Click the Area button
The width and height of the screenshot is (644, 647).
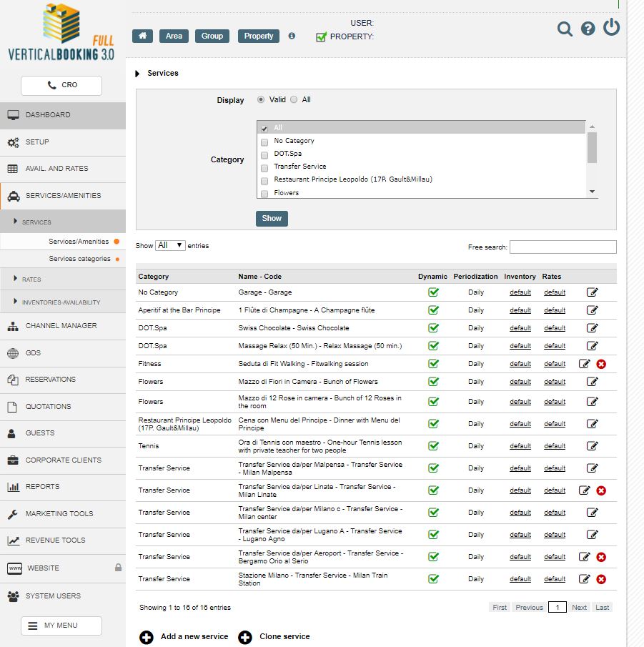point(174,36)
